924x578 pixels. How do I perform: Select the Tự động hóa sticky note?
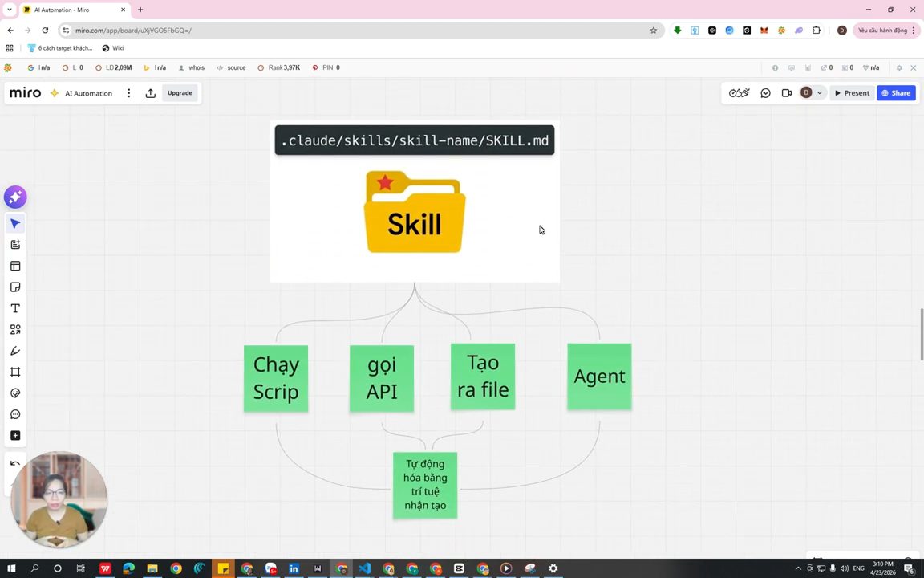425,485
